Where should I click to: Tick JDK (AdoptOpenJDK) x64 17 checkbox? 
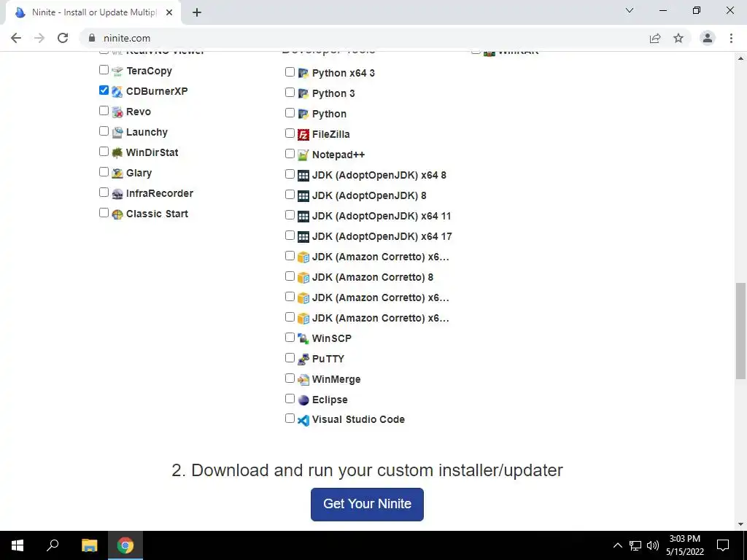click(290, 236)
